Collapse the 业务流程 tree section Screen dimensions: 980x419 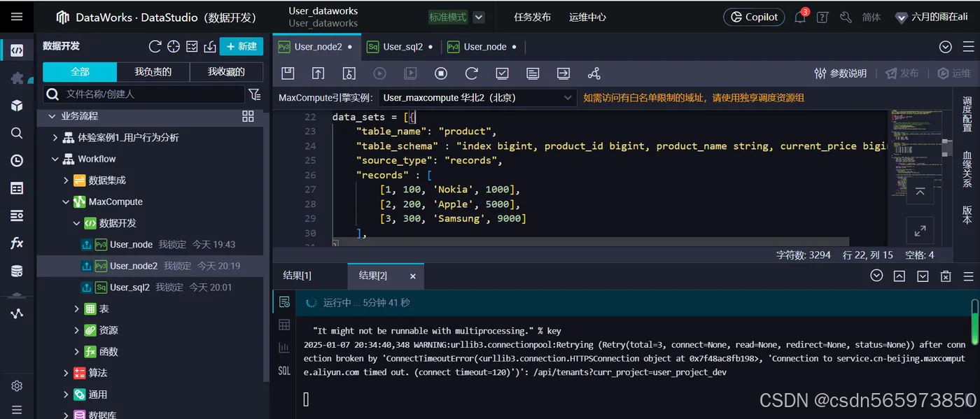(x=50, y=116)
